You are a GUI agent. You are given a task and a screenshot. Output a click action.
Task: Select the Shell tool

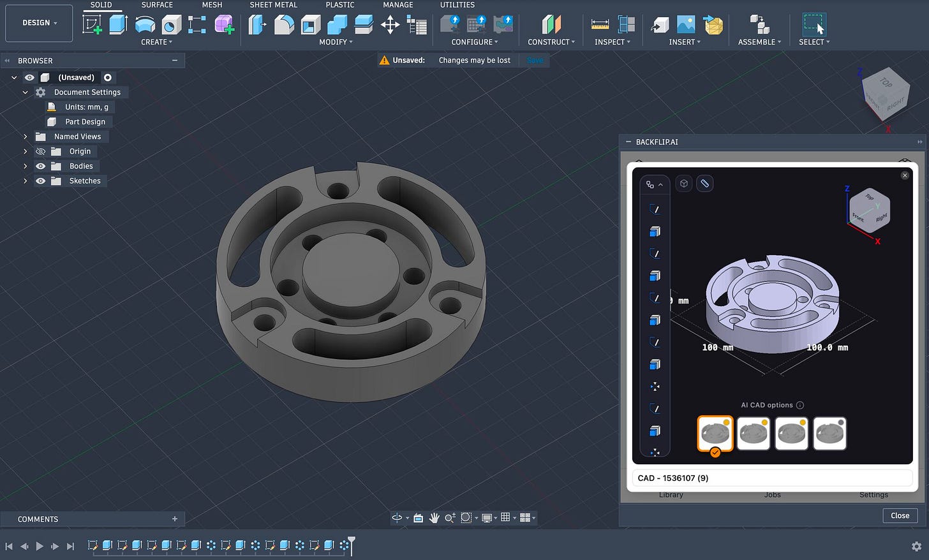tap(311, 25)
